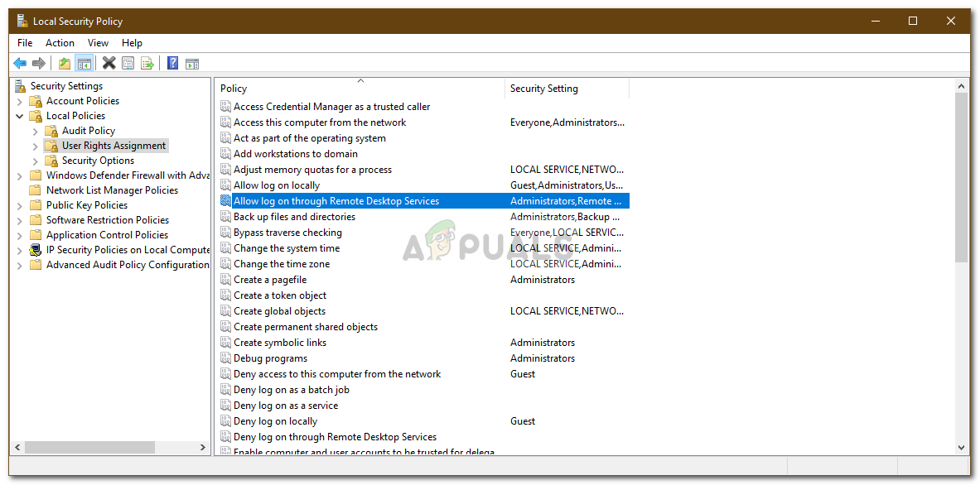
Task: Click the tree pane horizontal scrollbar thumb
Action: (x=90, y=448)
